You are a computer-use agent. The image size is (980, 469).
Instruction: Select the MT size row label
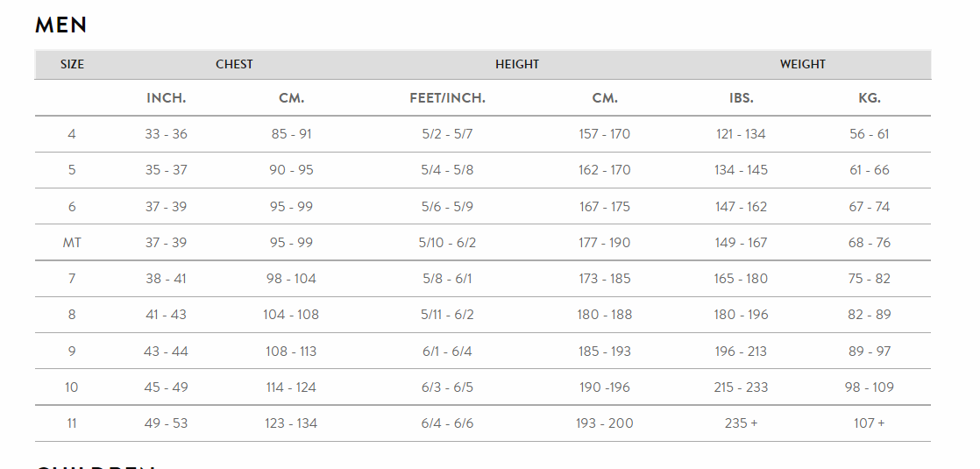tap(72, 243)
